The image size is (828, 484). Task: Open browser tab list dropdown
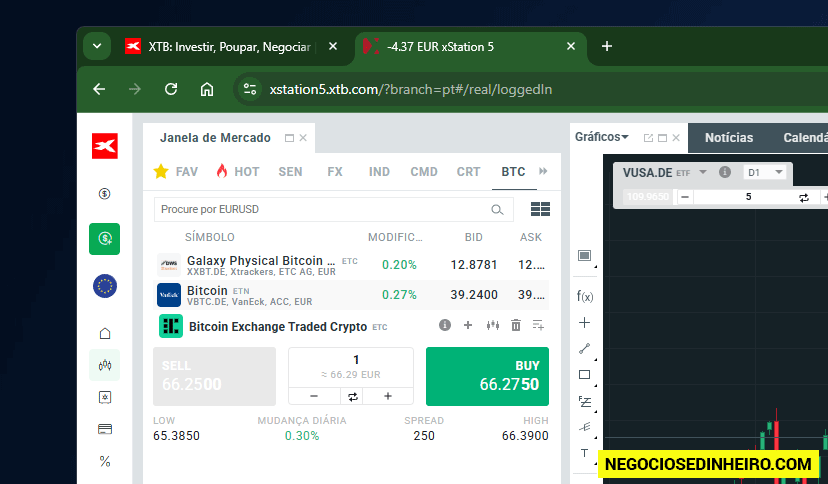click(97, 46)
